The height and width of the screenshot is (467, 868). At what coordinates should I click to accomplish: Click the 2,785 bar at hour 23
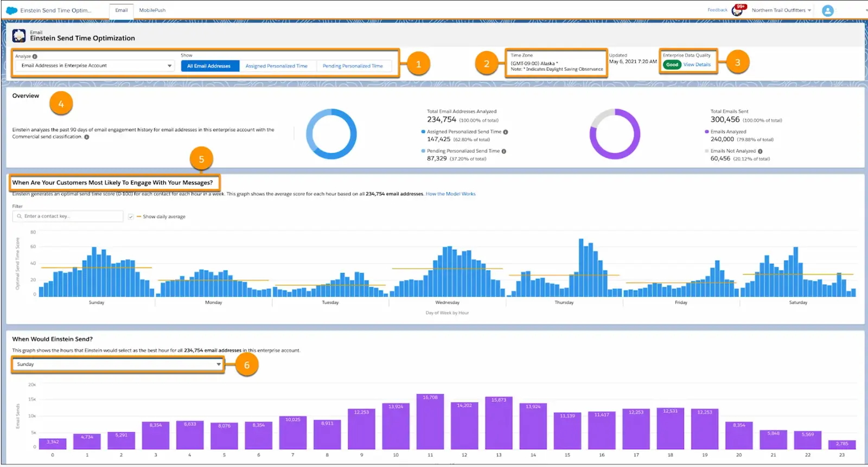point(842,445)
